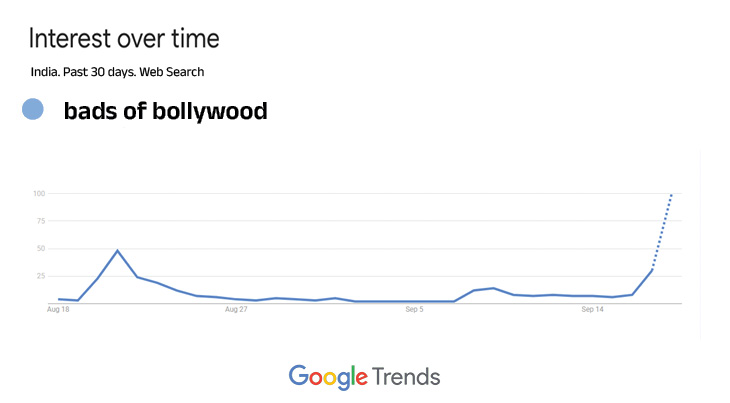The width and height of the screenshot is (730, 403).
Task: Click the top end of the dotted line at 100
Action: click(x=671, y=194)
